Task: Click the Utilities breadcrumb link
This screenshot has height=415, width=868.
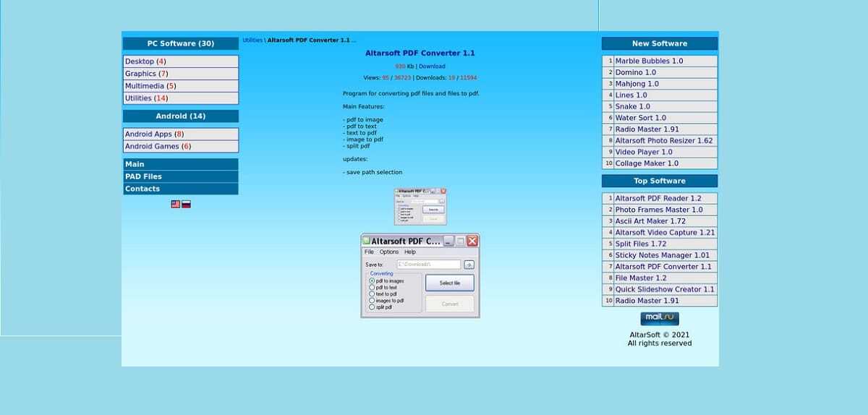Action: coord(252,40)
